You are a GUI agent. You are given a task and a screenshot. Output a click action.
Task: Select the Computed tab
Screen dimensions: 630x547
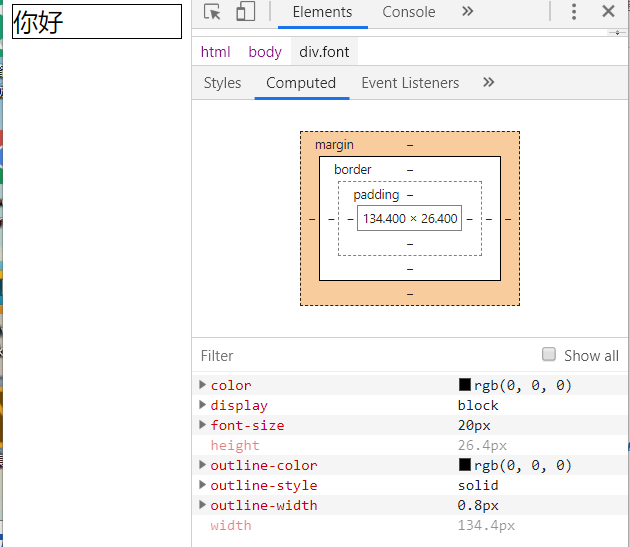pyautogui.click(x=301, y=83)
